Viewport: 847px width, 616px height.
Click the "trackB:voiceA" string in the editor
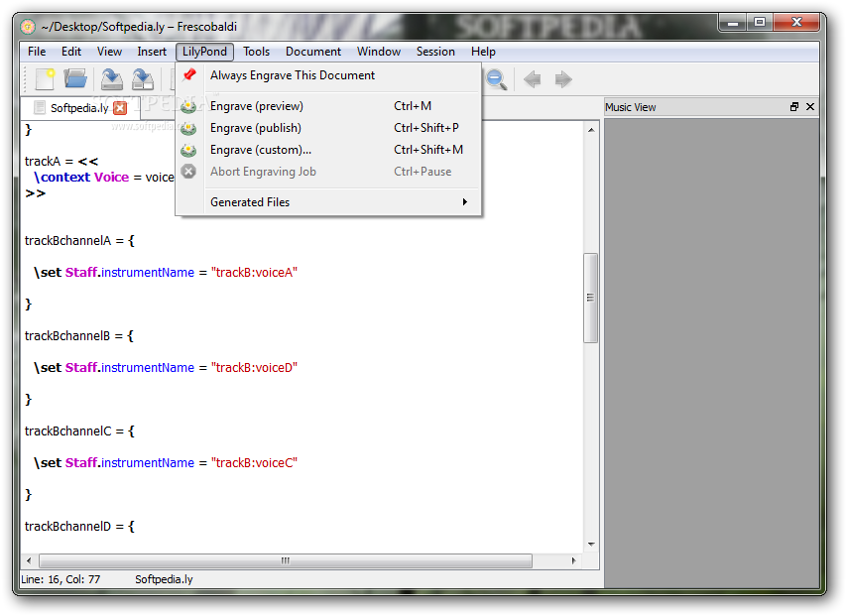point(254,273)
